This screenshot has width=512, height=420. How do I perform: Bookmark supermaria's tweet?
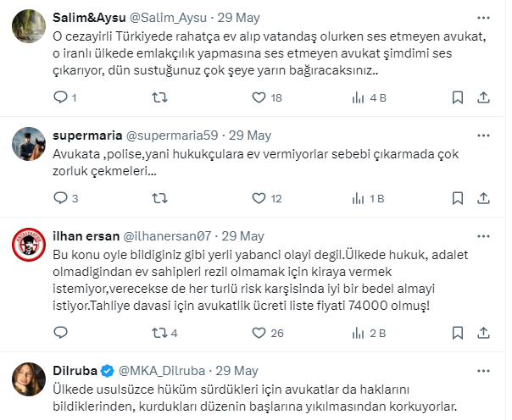click(x=457, y=199)
